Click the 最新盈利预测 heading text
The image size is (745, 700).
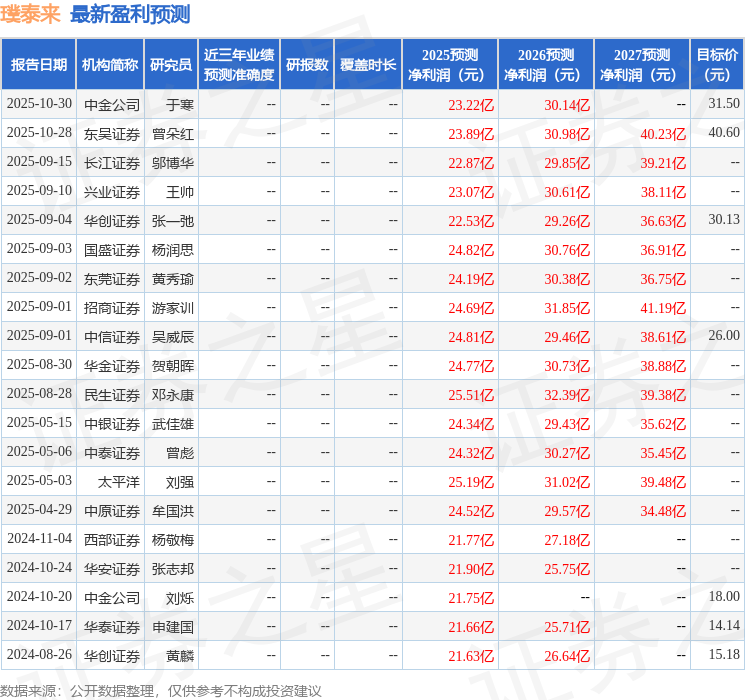click(x=130, y=15)
